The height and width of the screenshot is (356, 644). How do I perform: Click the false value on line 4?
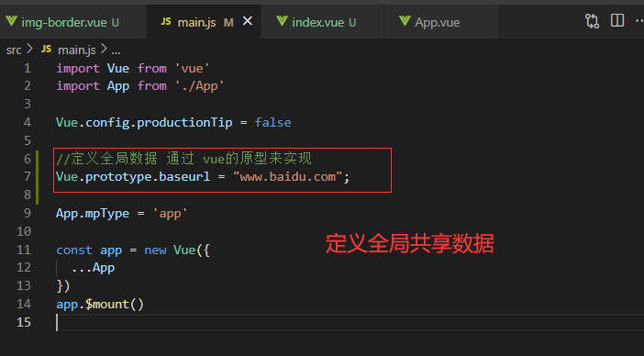tap(272, 122)
